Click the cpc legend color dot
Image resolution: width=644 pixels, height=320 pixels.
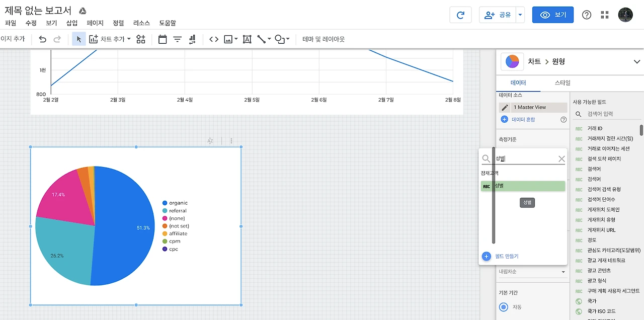pos(165,249)
